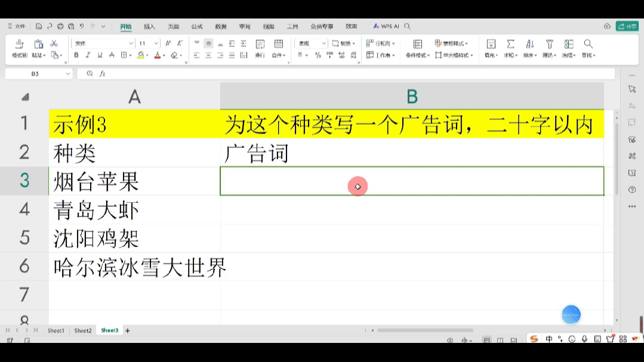Click the Filter (筛选) funnel icon
The height and width of the screenshot is (362, 644).
(550, 44)
